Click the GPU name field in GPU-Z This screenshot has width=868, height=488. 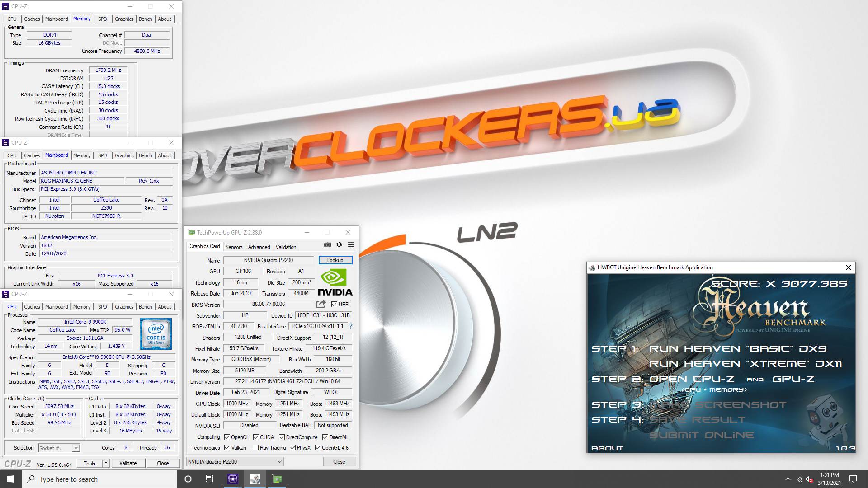269,260
